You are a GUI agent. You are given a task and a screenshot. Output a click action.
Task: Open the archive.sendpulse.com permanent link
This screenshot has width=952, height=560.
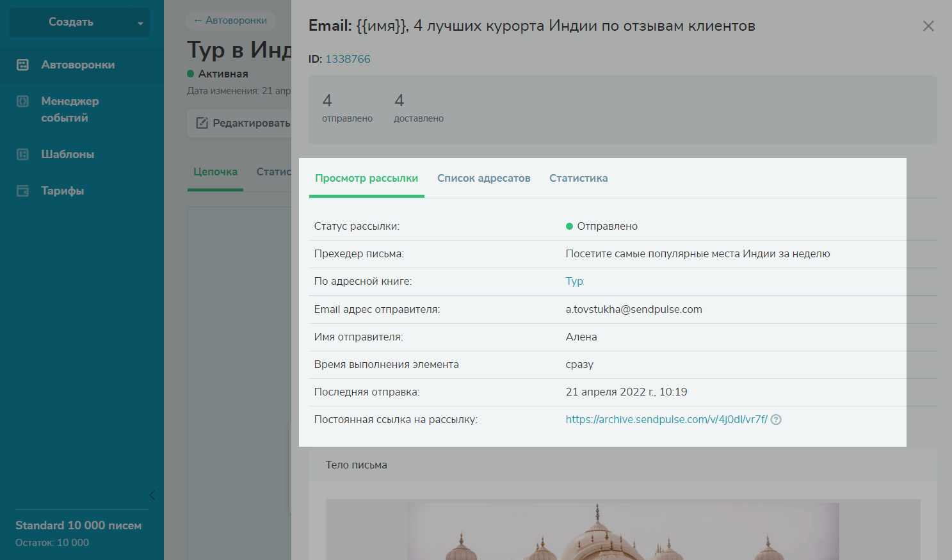666,420
